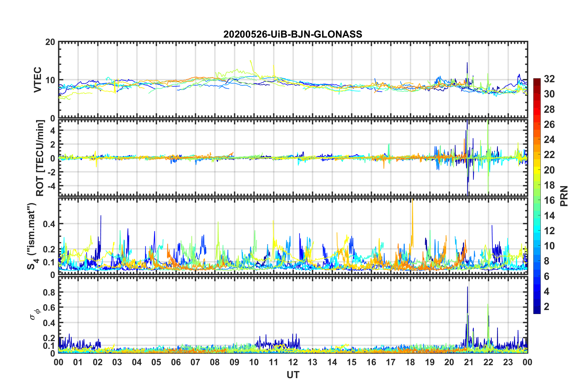The height and width of the screenshot is (392, 586).
Task: Select the VTEC y-axis label
Action: 38,80
